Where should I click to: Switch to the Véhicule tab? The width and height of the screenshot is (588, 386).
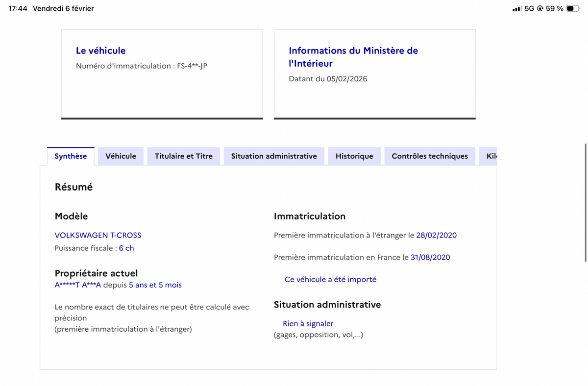click(121, 156)
